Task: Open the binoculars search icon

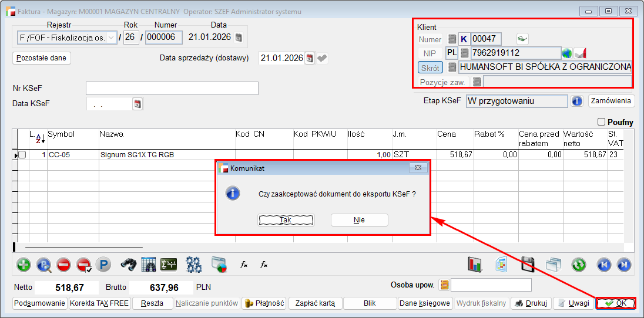Action: point(129,265)
